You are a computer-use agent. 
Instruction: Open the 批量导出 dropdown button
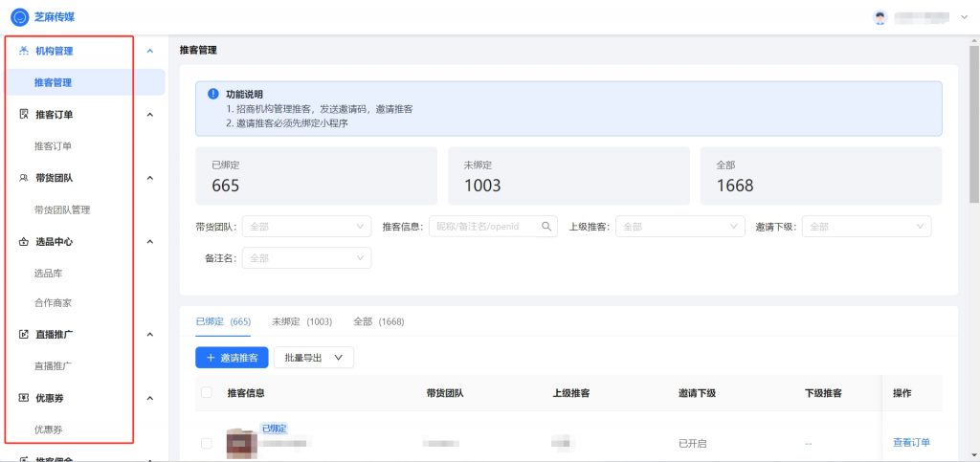click(x=314, y=358)
